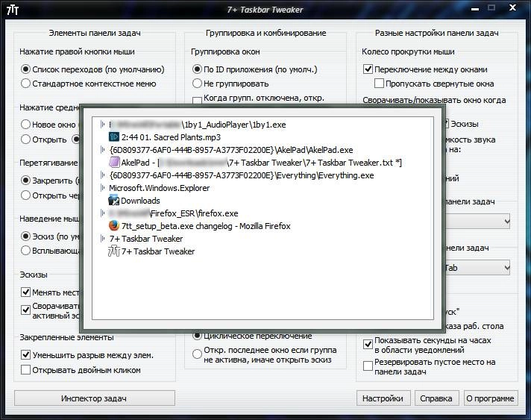The width and height of the screenshot is (531, 420).
Task: Toggle Менять местами thumbnails checkbox
Action: [26, 292]
